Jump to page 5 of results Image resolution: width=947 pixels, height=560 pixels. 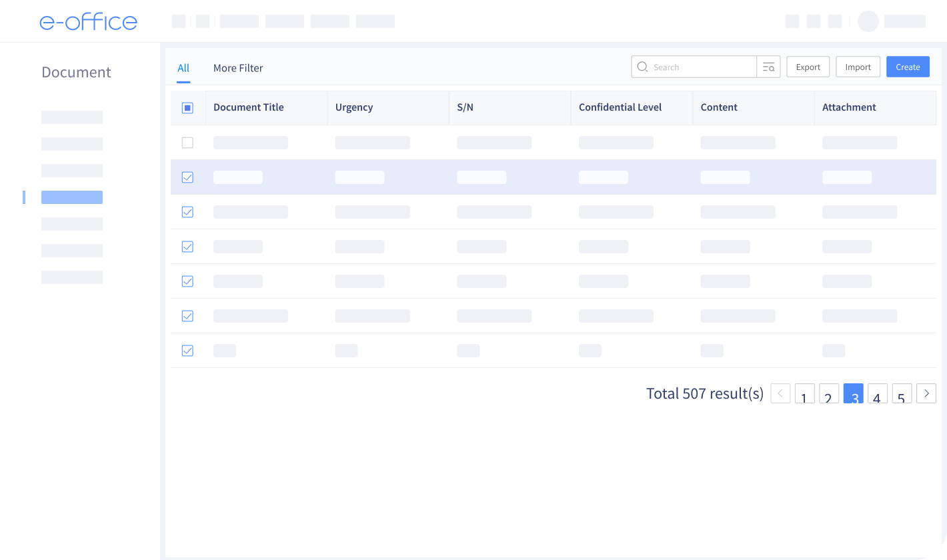pyautogui.click(x=902, y=393)
